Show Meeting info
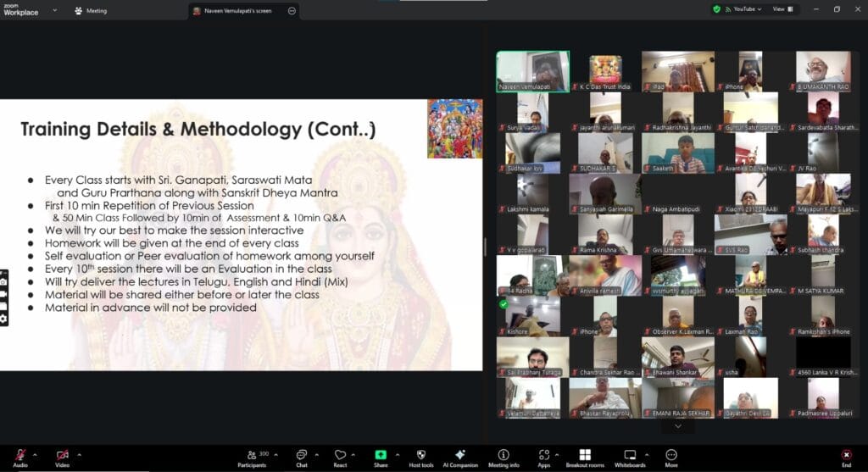The height and width of the screenshot is (472, 868). pos(504,456)
